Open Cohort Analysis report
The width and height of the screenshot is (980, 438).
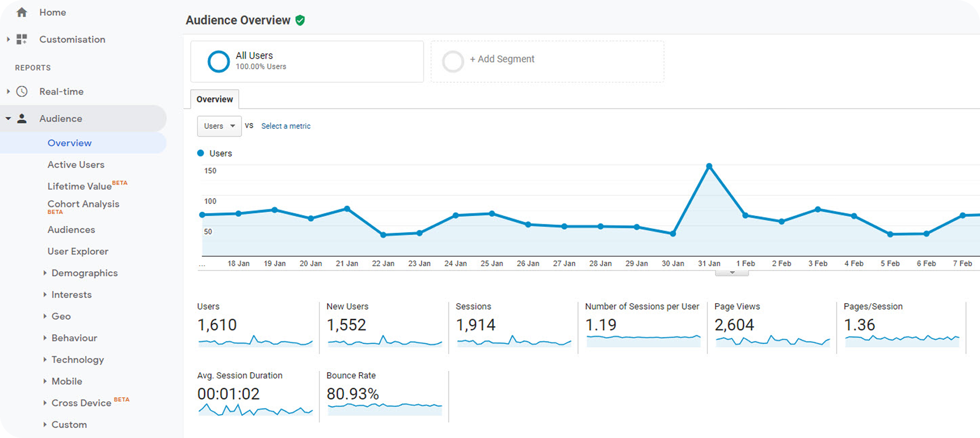click(x=83, y=204)
